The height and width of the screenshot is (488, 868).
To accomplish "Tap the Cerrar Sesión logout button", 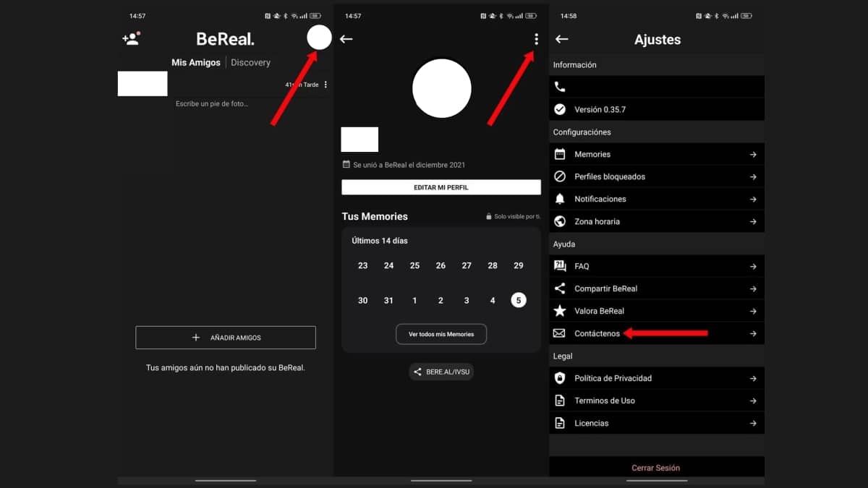I will tap(656, 468).
